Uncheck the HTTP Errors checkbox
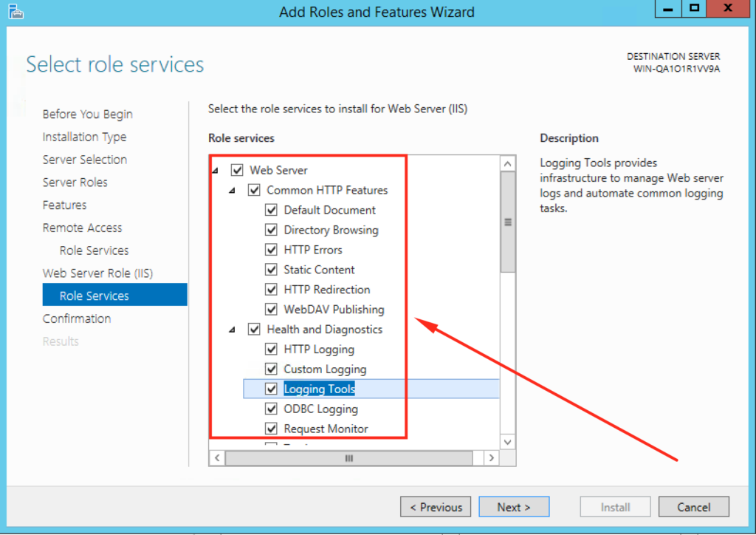This screenshot has width=756, height=535. (272, 250)
